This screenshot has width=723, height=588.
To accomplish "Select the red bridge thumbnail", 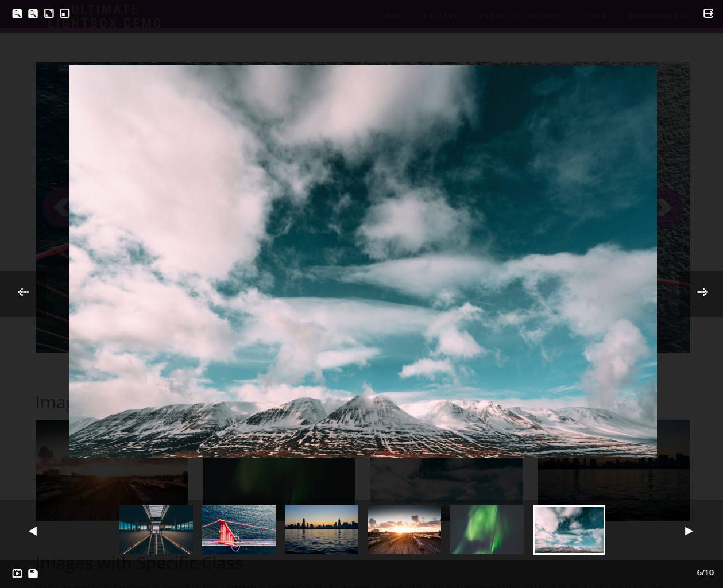I will pos(239,529).
